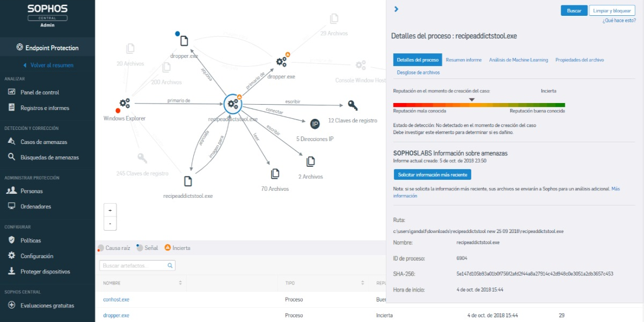
Task: Select the 2 Archivos node
Action: click(310, 162)
